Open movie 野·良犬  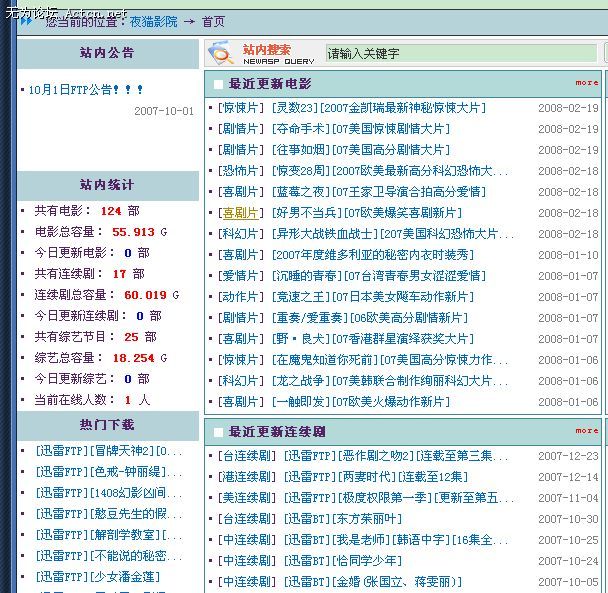373,339
